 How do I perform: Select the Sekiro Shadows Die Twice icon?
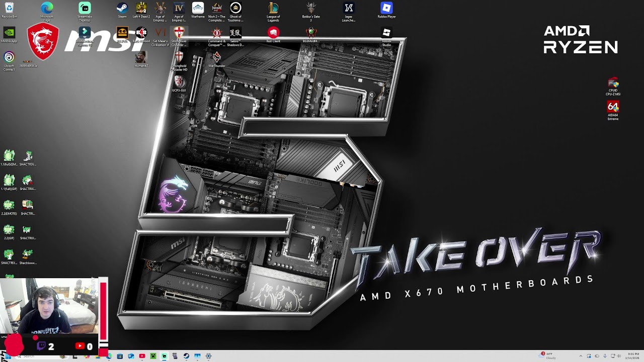(235, 36)
